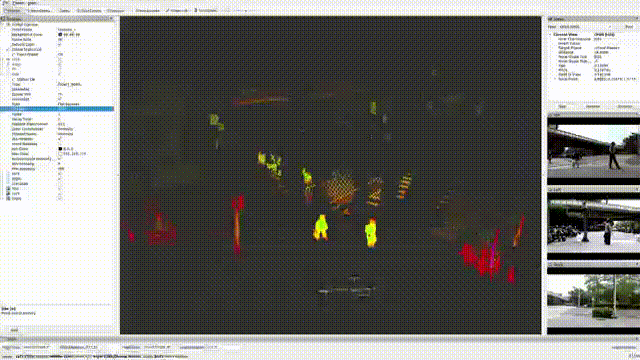Image resolution: width=640 pixels, height=360 pixels.
Task: Choose the 2D Nav Goal tool
Action: click(177, 11)
